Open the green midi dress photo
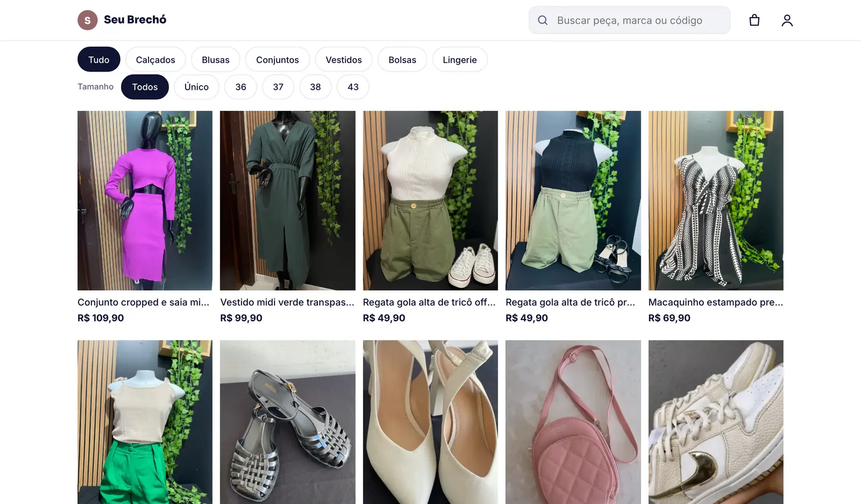This screenshot has height=504, width=861. (287, 201)
